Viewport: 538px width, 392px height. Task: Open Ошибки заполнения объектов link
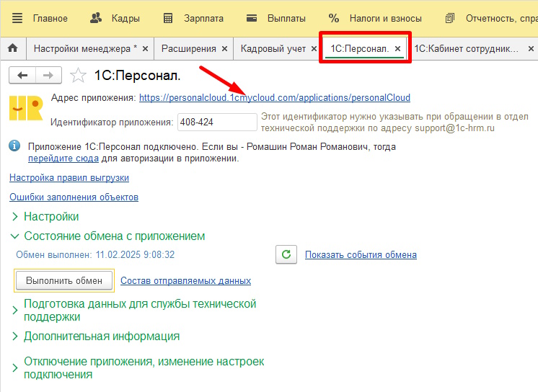pyautogui.click(x=74, y=197)
